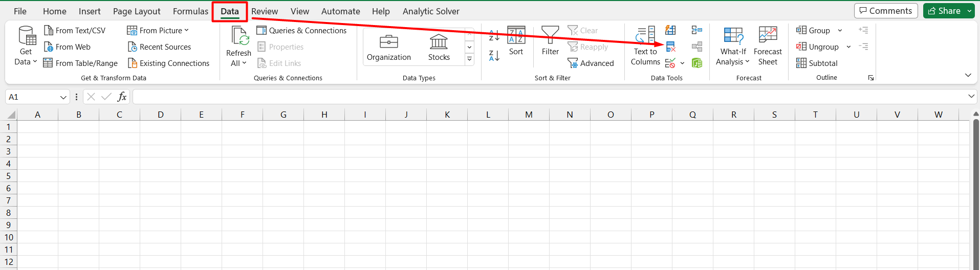This screenshot has height=270, width=980.
Task: Open Text to Columns wizard
Action: [645, 46]
